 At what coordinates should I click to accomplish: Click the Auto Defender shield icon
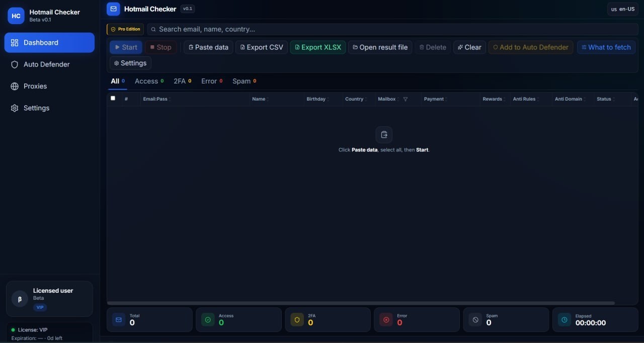[15, 64]
